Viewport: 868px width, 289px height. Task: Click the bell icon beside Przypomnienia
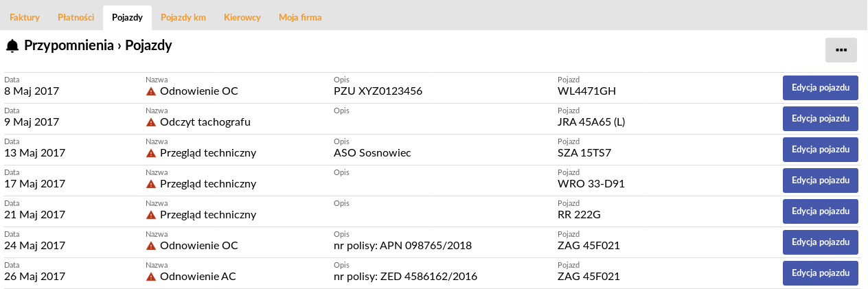(x=12, y=46)
